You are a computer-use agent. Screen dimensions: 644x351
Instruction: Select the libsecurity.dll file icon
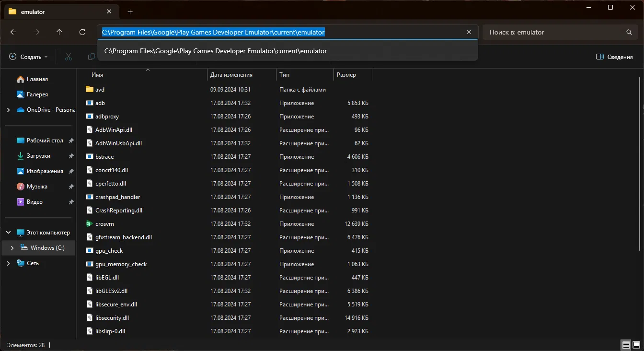click(89, 318)
